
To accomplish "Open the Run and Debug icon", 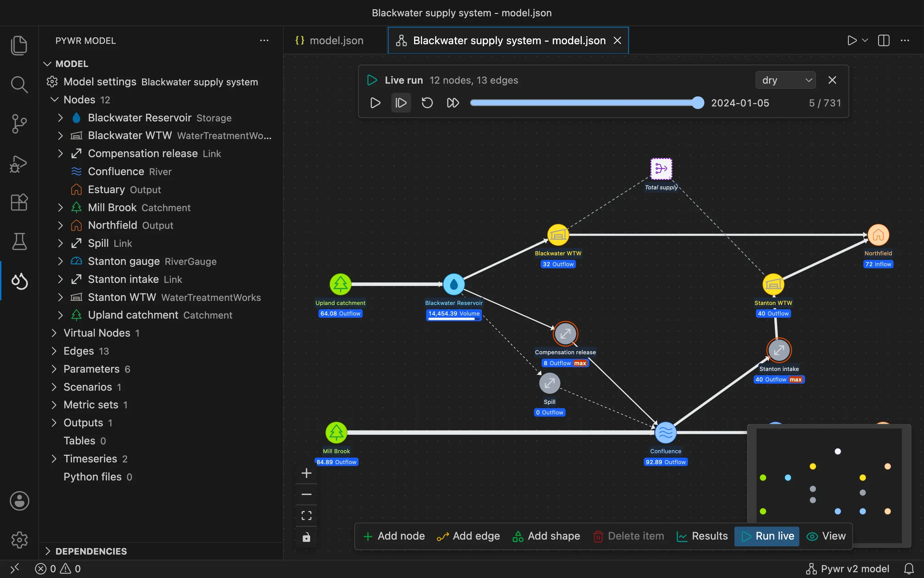I will tap(19, 164).
